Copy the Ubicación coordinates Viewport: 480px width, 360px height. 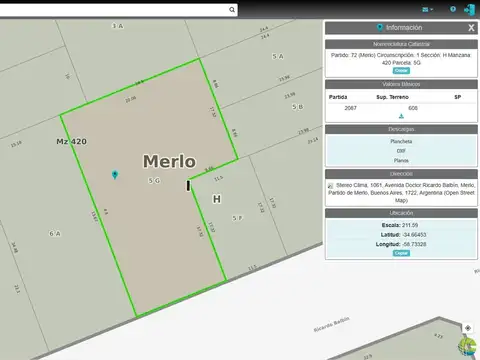pyautogui.click(x=401, y=253)
